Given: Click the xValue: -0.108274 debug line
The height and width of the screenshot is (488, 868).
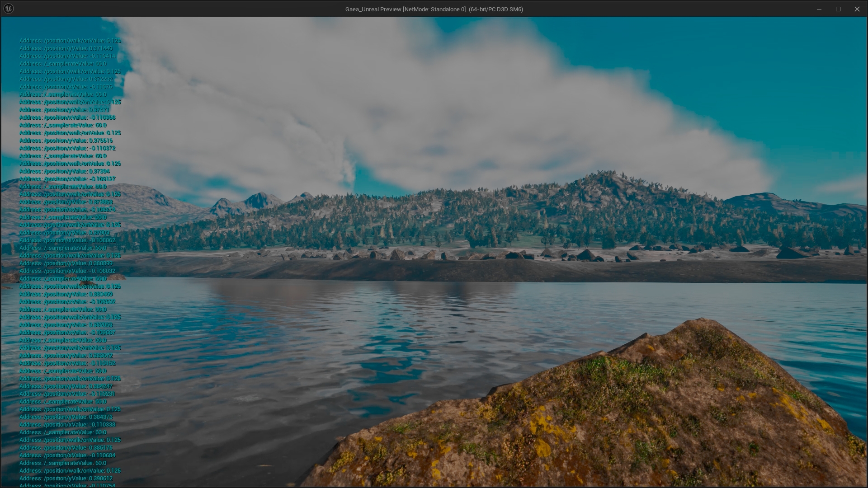Looking at the screenshot, I should (x=67, y=210).
